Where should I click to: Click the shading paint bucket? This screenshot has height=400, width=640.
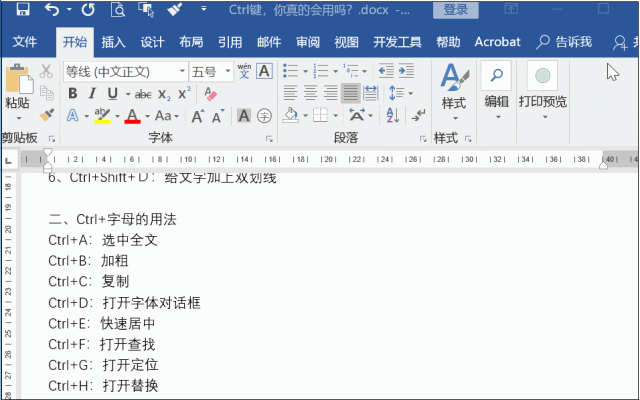point(291,116)
